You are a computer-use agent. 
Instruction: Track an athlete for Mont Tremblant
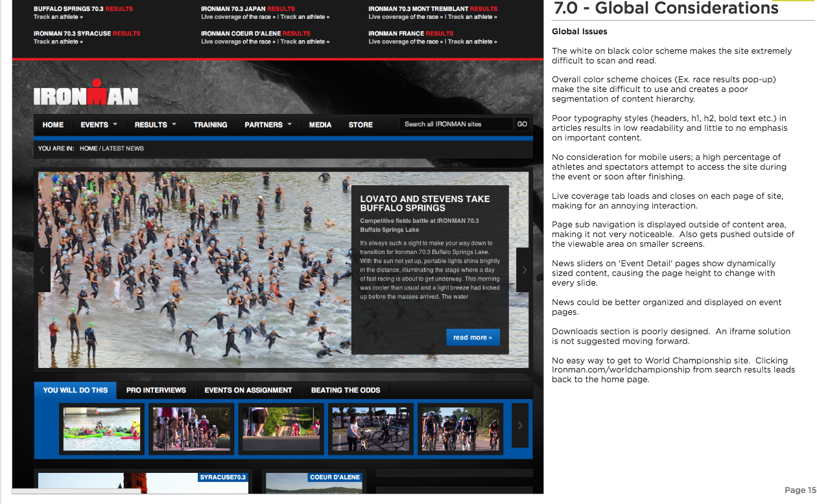tap(473, 17)
